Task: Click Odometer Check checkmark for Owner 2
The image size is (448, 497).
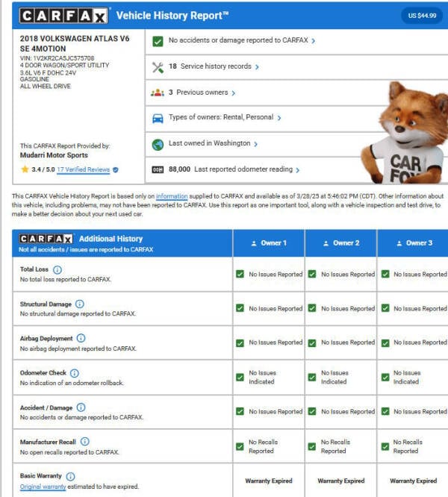Action: (x=312, y=377)
